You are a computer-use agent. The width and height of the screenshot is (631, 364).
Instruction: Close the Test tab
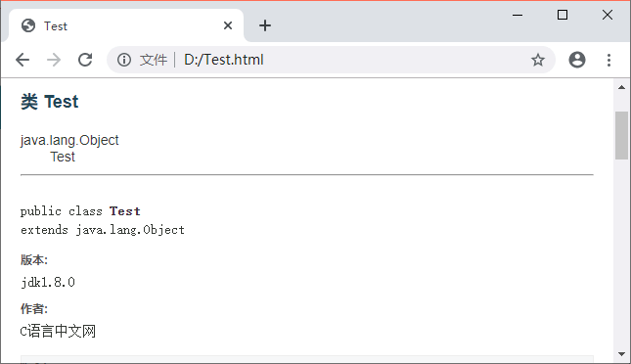pyautogui.click(x=228, y=25)
